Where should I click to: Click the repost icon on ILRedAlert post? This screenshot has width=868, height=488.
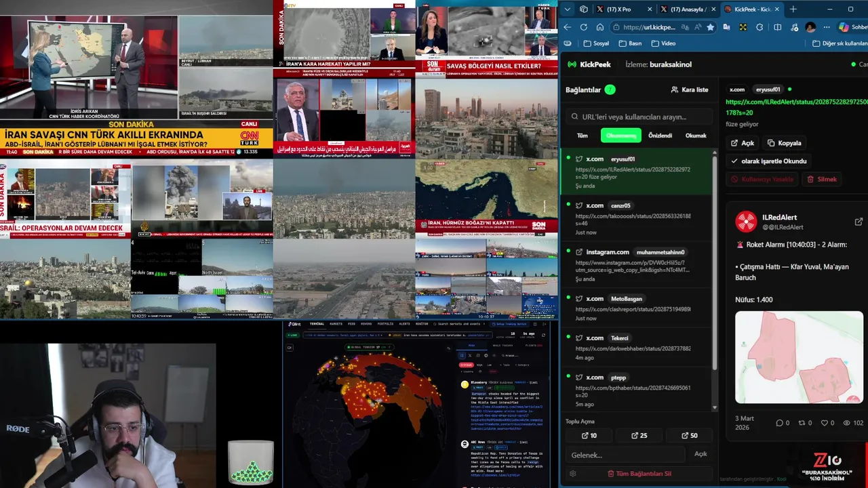802,423
